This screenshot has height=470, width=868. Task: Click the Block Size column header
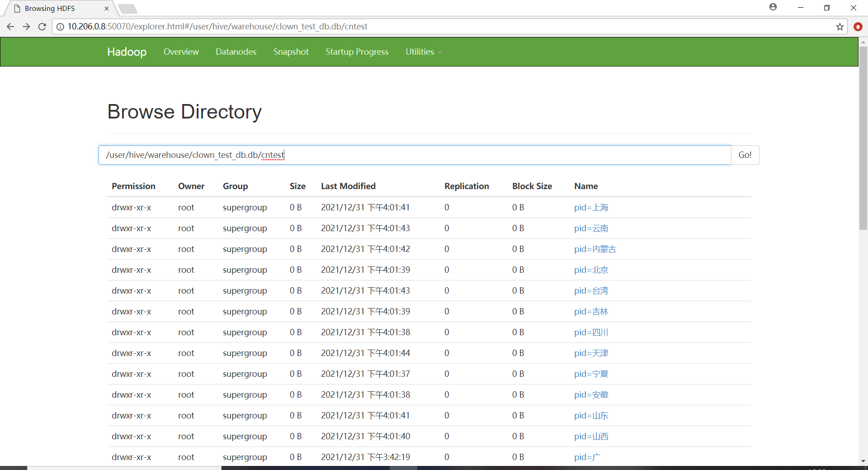532,186
